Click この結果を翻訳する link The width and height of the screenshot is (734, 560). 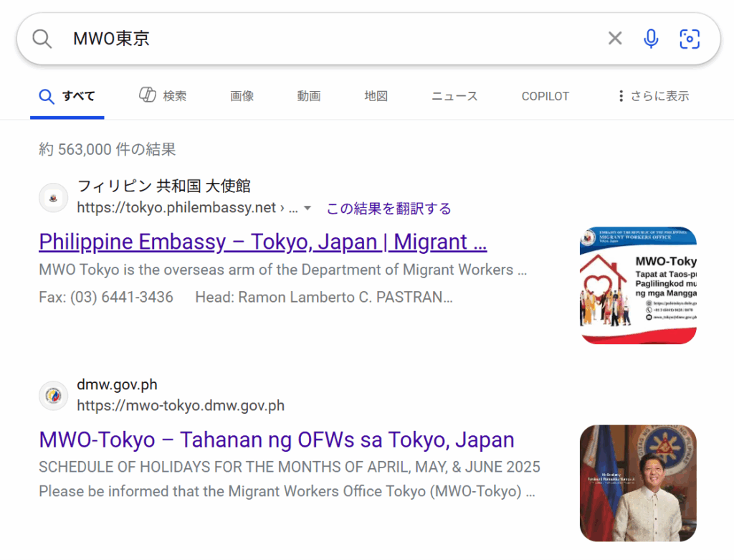389,209
